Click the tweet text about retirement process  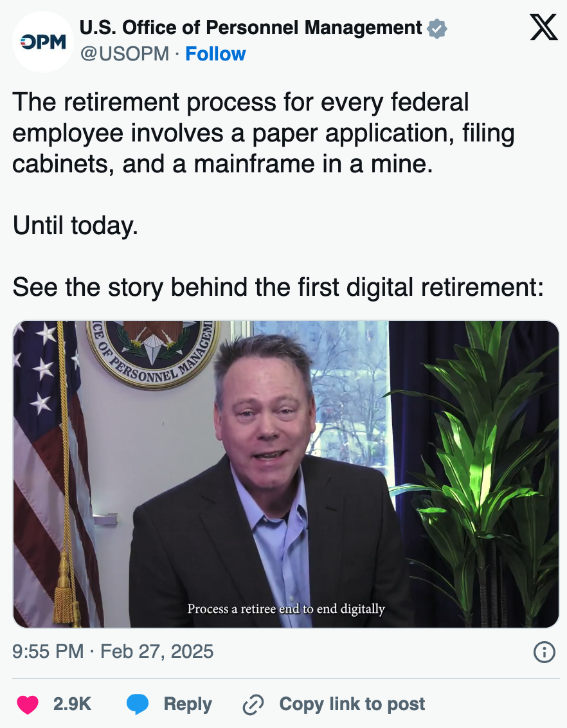point(264,132)
